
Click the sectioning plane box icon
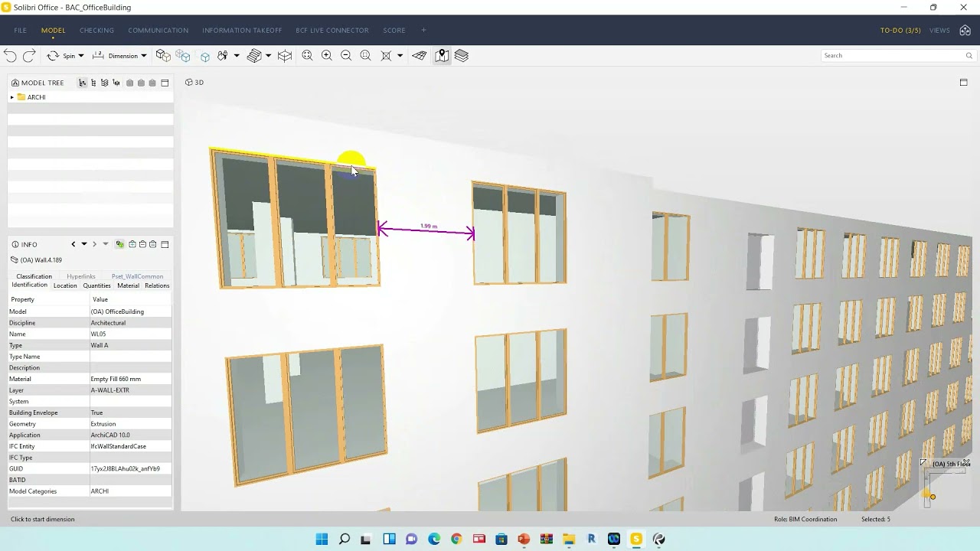285,56
